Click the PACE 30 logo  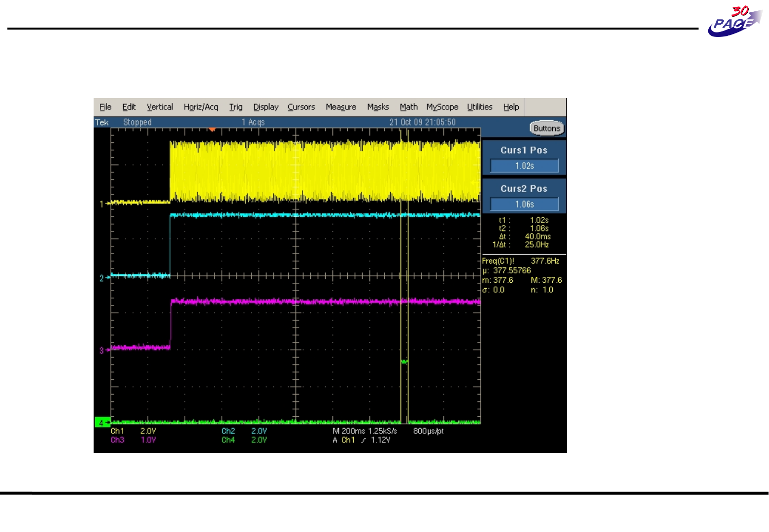tap(735, 22)
